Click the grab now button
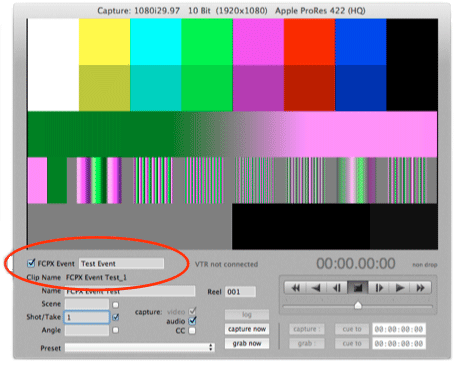 point(247,343)
